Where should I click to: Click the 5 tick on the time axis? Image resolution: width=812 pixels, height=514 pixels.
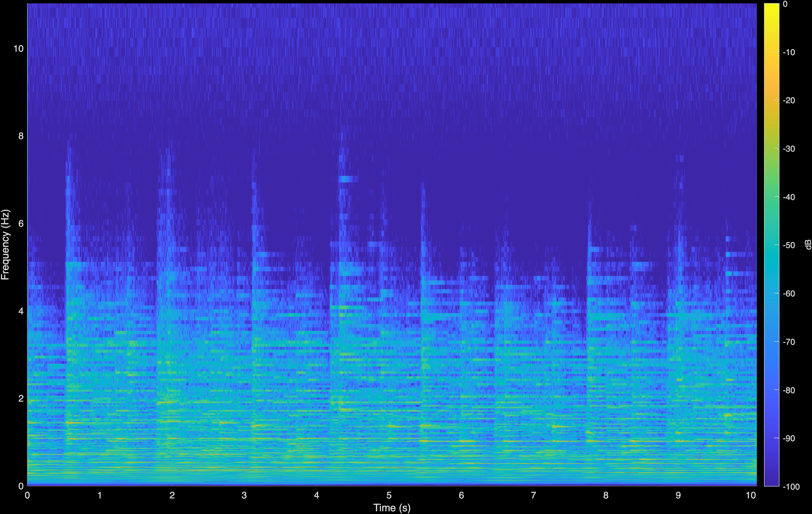pos(389,495)
